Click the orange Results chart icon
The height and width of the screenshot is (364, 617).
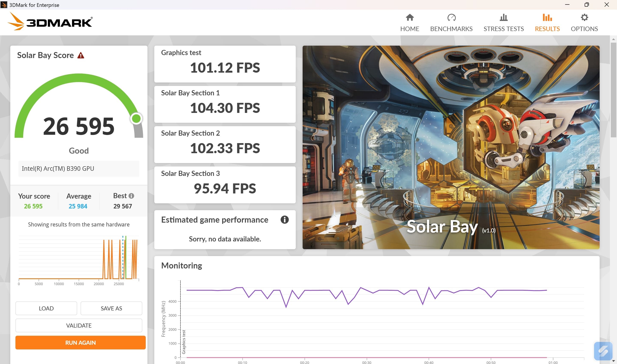(x=547, y=17)
